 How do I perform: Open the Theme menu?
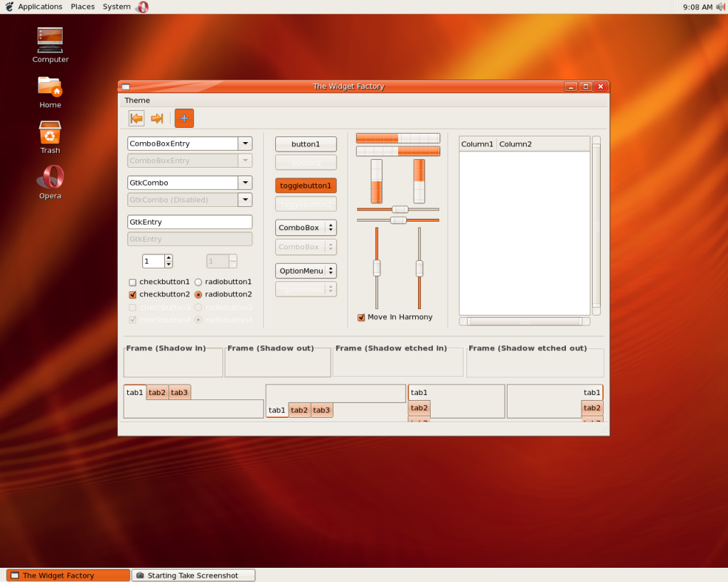click(137, 100)
